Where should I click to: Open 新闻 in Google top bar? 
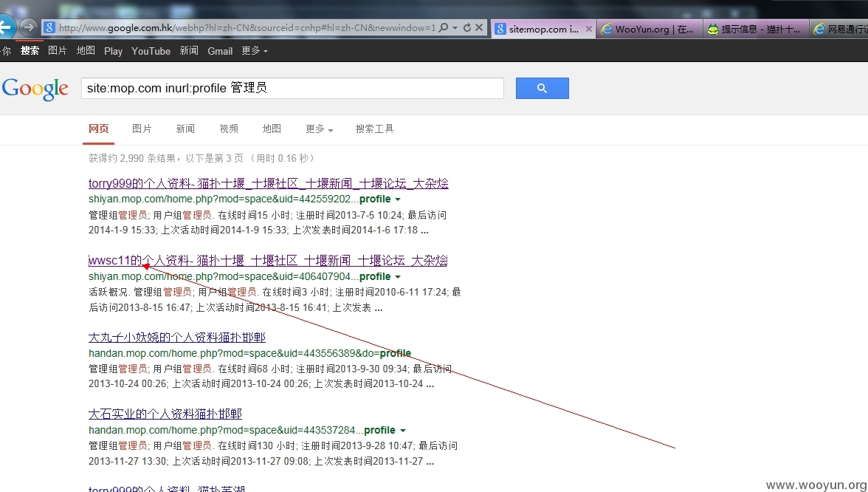click(189, 51)
